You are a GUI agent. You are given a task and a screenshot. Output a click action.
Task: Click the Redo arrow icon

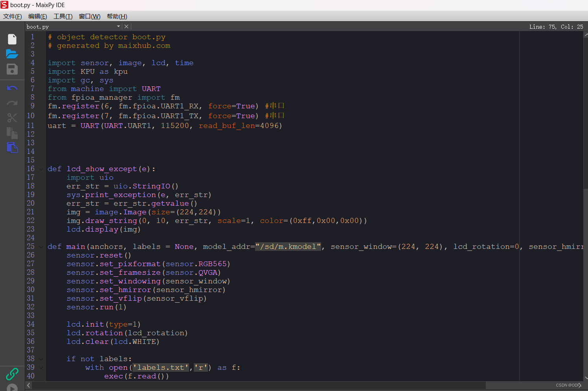pos(12,103)
